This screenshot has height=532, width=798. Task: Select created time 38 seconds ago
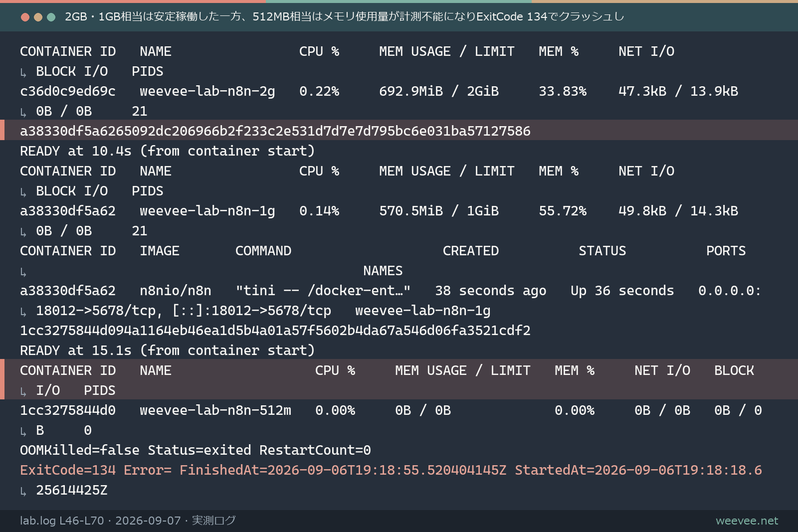[491, 291]
